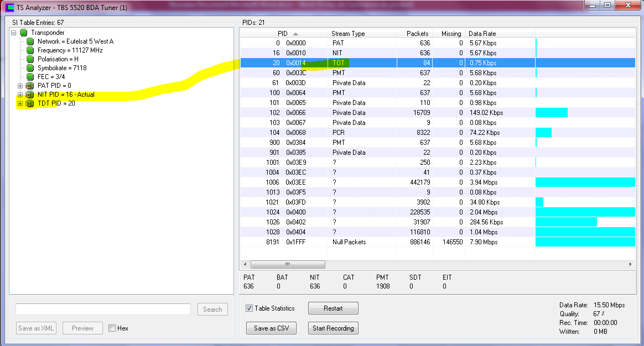Click the green Transponder node icon

[24, 33]
